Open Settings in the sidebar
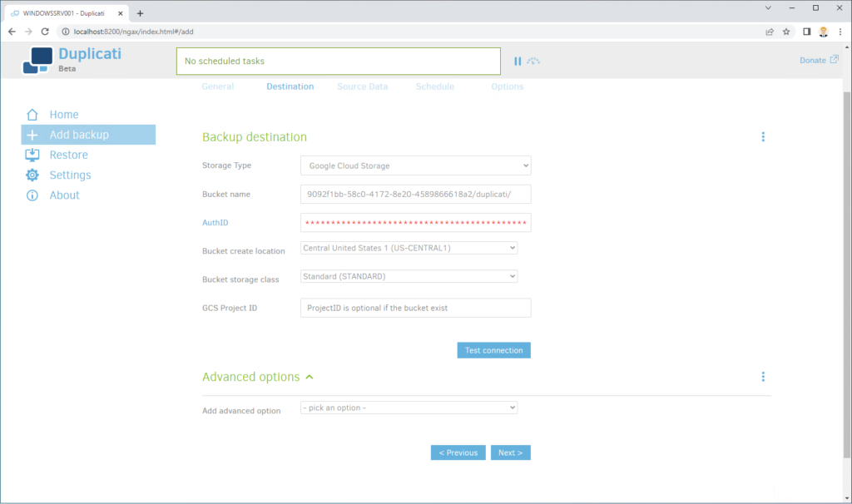The height and width of the screenshot is (504, 852). tap(70, 175)
